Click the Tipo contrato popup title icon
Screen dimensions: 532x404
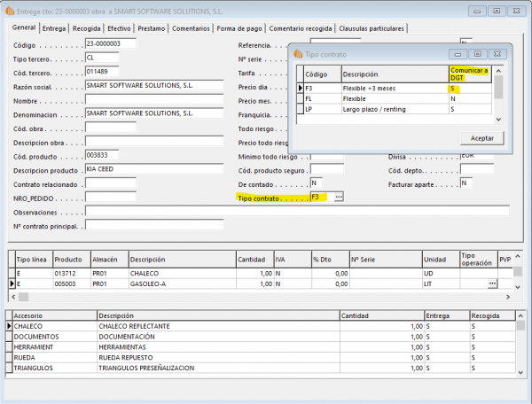point(298,54)
